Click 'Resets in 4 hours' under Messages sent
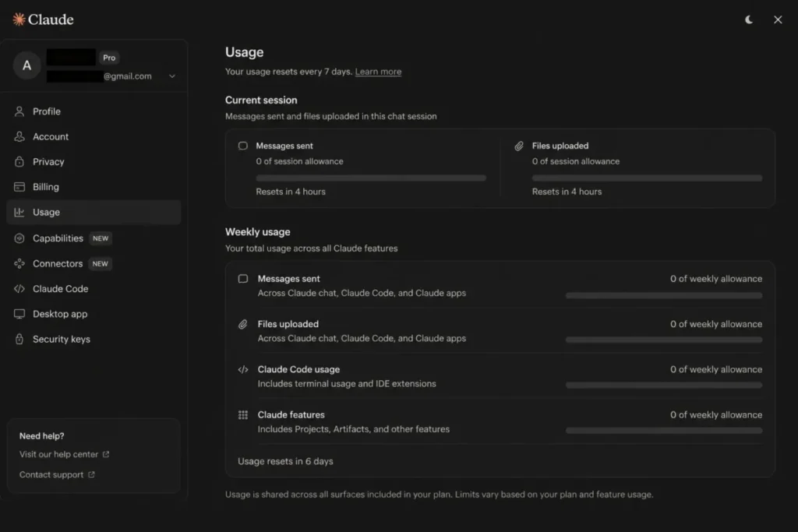 291,192
